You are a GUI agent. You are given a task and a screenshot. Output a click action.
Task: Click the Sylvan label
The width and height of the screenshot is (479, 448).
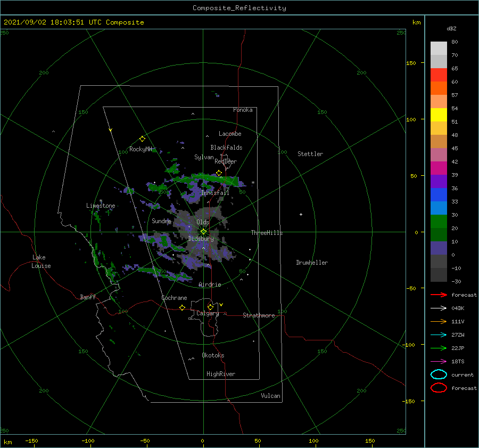pos(204,157)
